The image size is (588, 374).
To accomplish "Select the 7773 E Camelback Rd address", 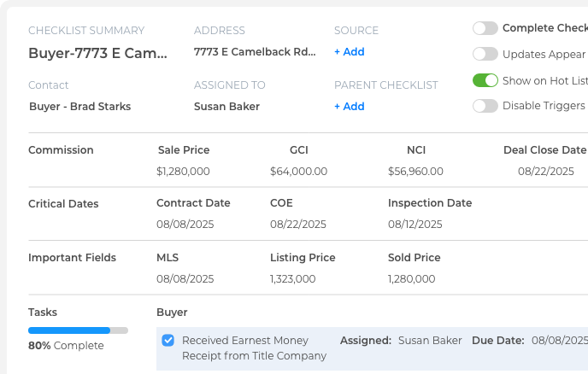I will coord(255,52).
